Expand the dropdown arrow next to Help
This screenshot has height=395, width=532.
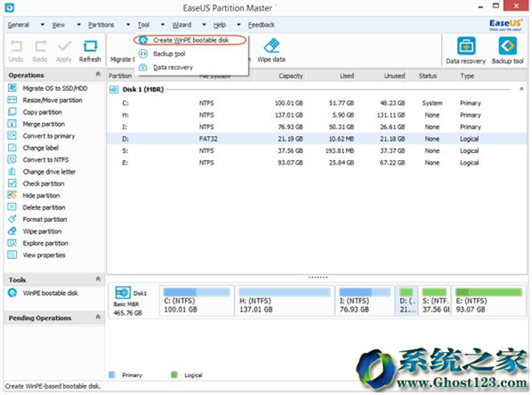tap(238, 25)
